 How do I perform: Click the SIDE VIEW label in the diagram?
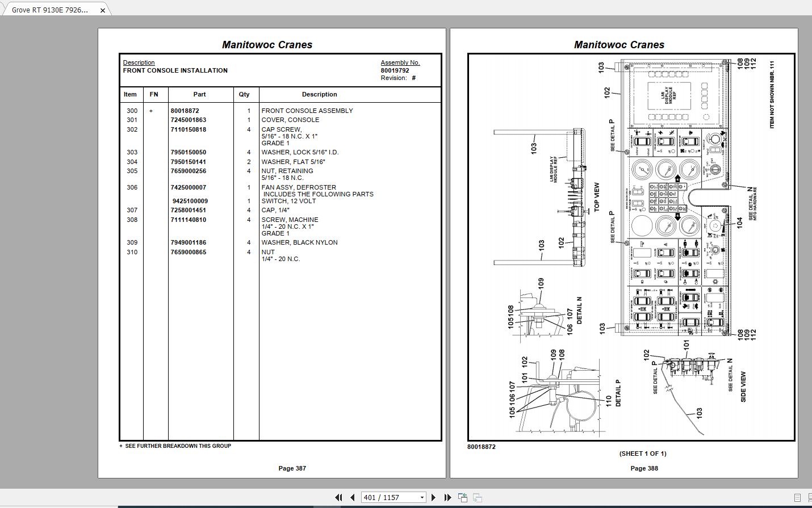[x=743, y=387]
